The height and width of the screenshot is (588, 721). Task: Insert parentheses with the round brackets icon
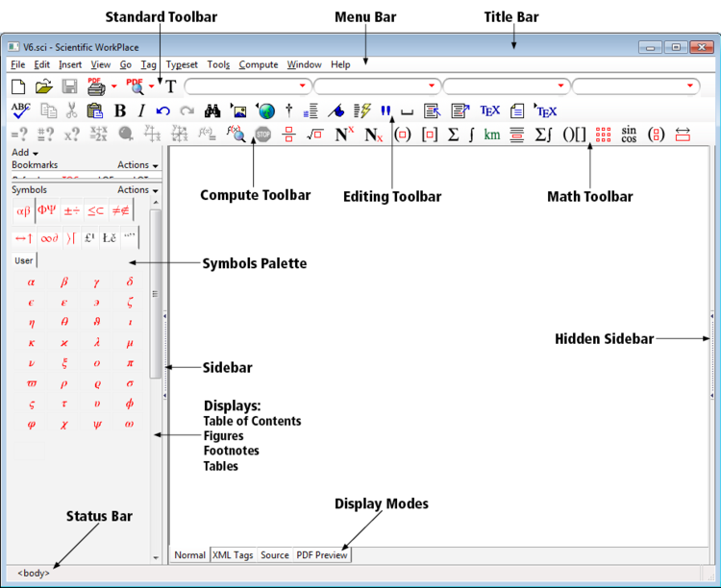403,135
